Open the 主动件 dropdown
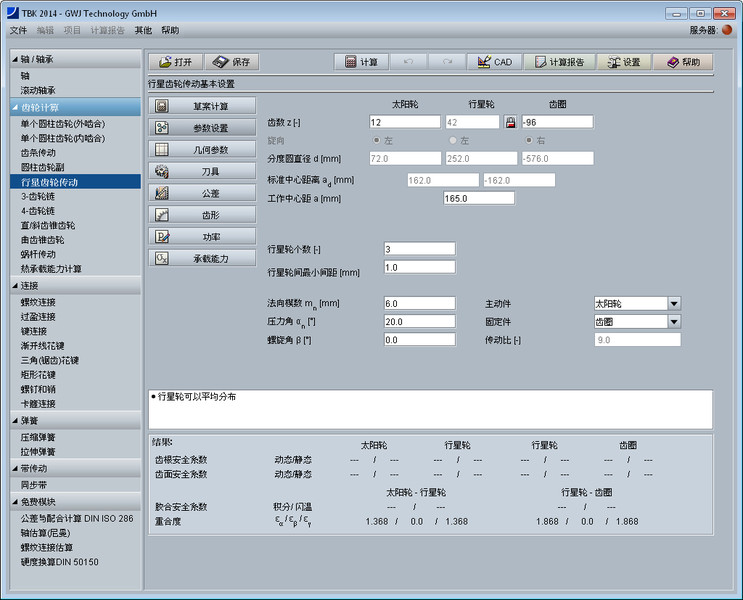Viewport: 743px width, 600px height. coord(673,304)
